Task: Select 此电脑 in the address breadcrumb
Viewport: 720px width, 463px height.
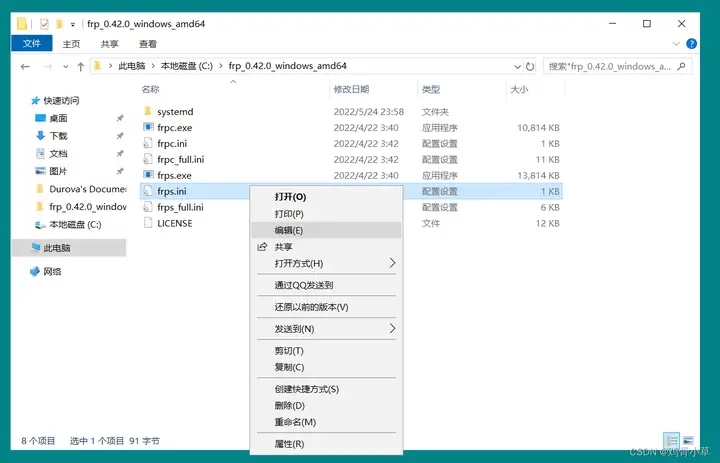Action: pos(131,66)
